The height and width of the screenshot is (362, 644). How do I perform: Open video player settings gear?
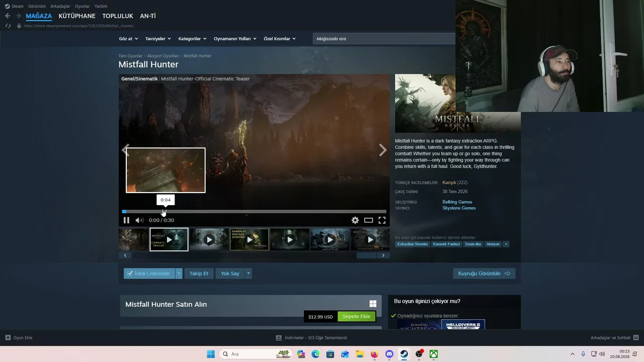tap(355, 220)
